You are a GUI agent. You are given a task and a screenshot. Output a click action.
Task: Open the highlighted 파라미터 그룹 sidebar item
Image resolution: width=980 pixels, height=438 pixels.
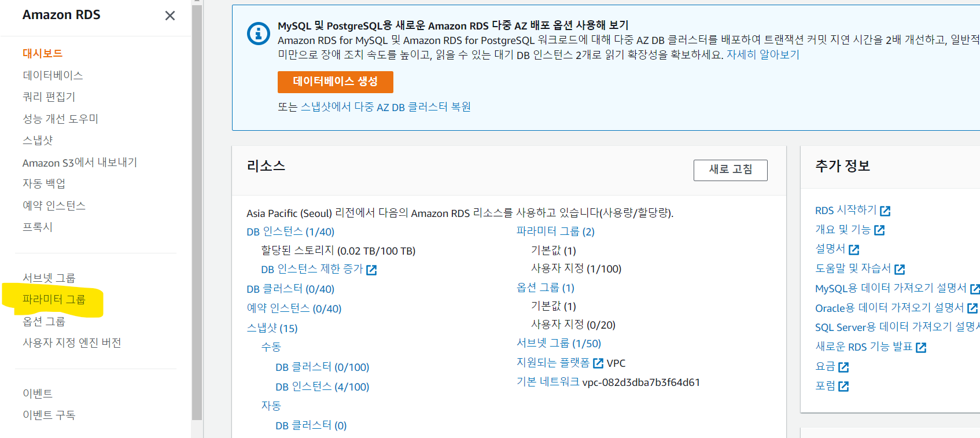point(54,299)
